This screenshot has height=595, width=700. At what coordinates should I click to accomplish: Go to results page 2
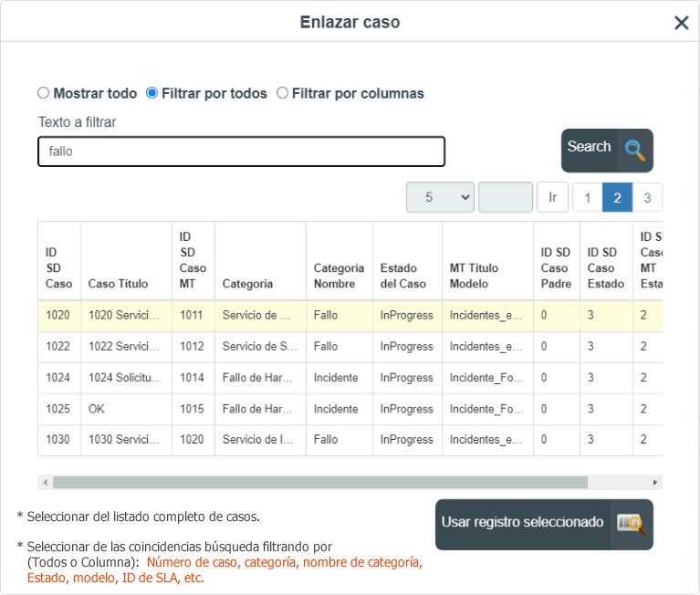click(618, 197)
